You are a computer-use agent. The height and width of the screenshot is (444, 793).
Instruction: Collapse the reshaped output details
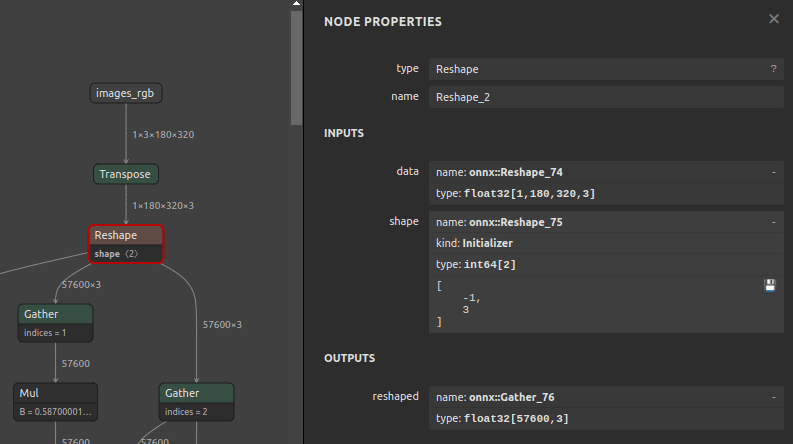click(773, 397)
